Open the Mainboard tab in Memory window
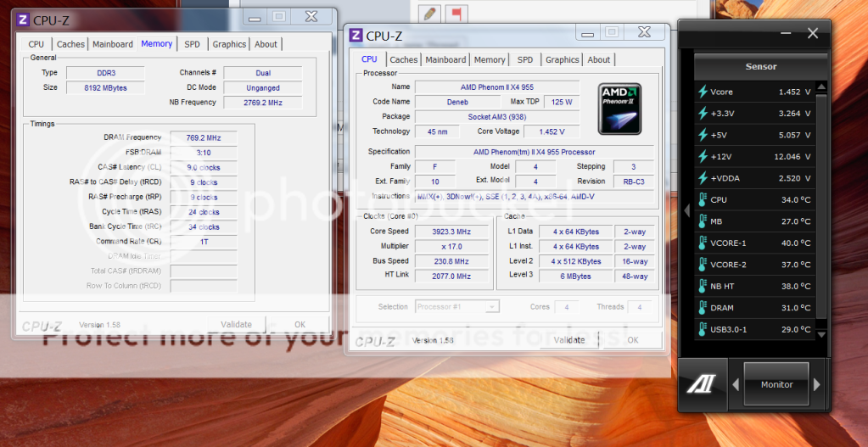This screenshot has height=447, width=868. point(112,44)
